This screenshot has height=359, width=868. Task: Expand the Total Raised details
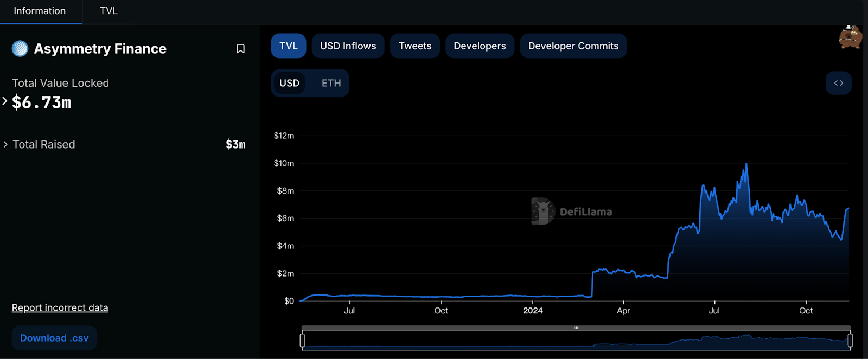[5, 144]
